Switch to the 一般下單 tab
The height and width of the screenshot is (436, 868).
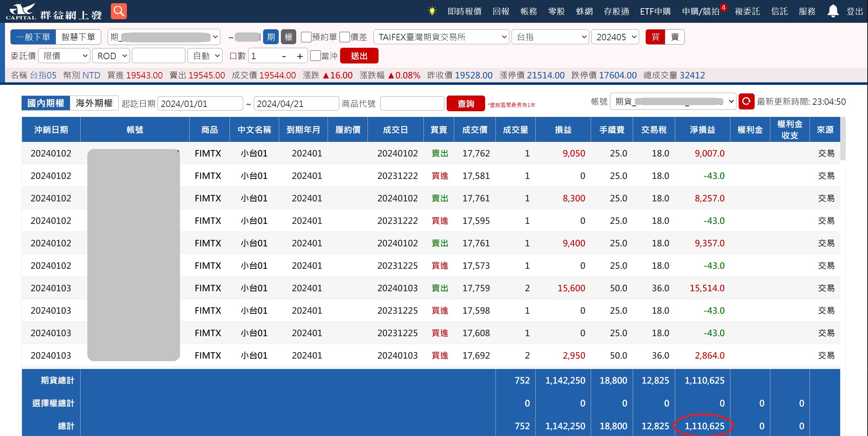[33, 37]
